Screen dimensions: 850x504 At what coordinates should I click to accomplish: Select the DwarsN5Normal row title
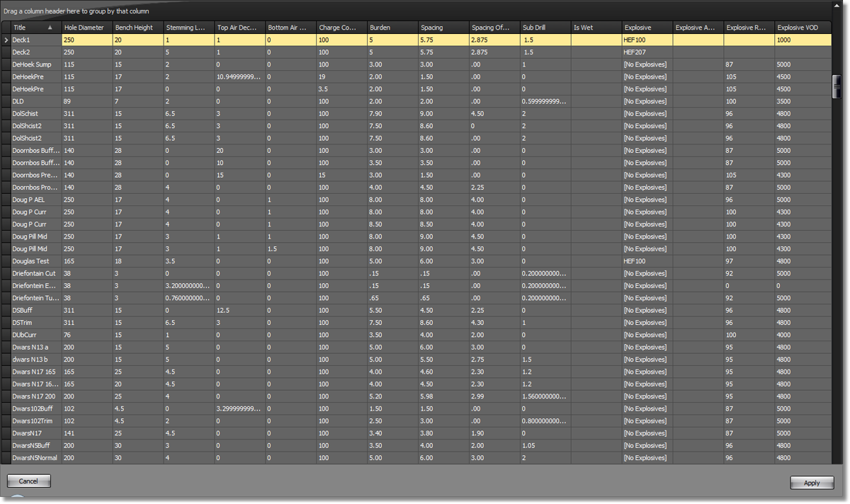point(35,458)
